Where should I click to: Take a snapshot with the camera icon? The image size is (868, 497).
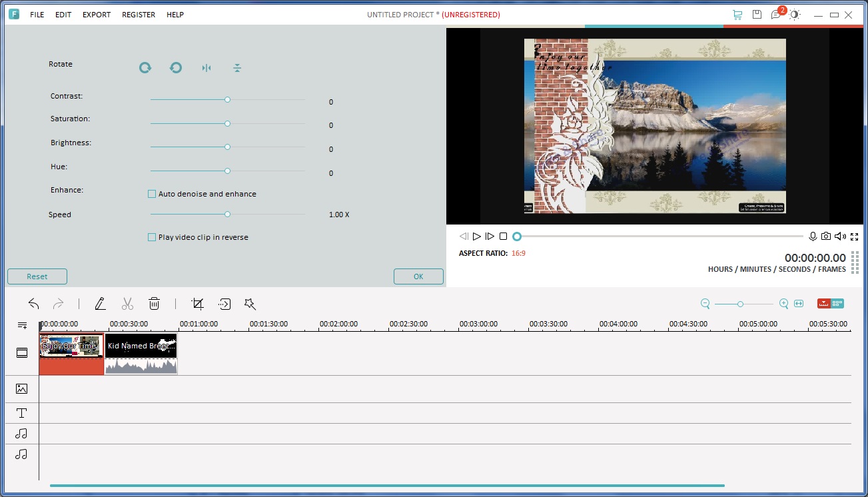tap(826, 236)
